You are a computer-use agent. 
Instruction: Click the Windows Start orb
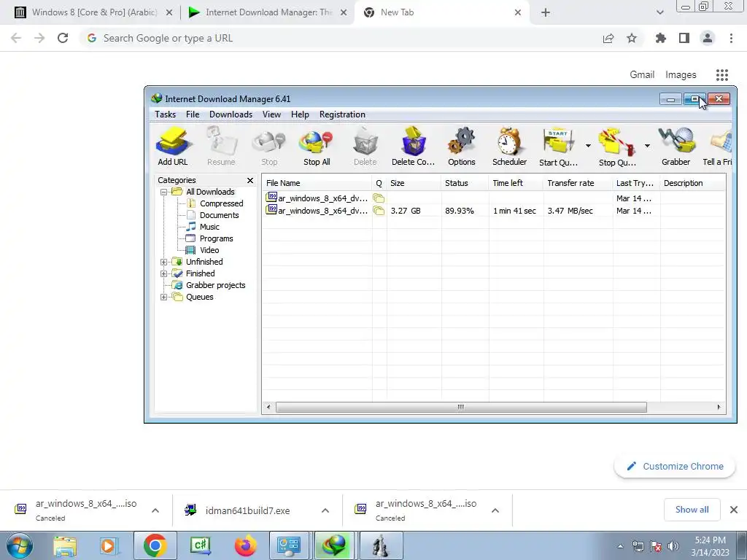pos(20,545)
